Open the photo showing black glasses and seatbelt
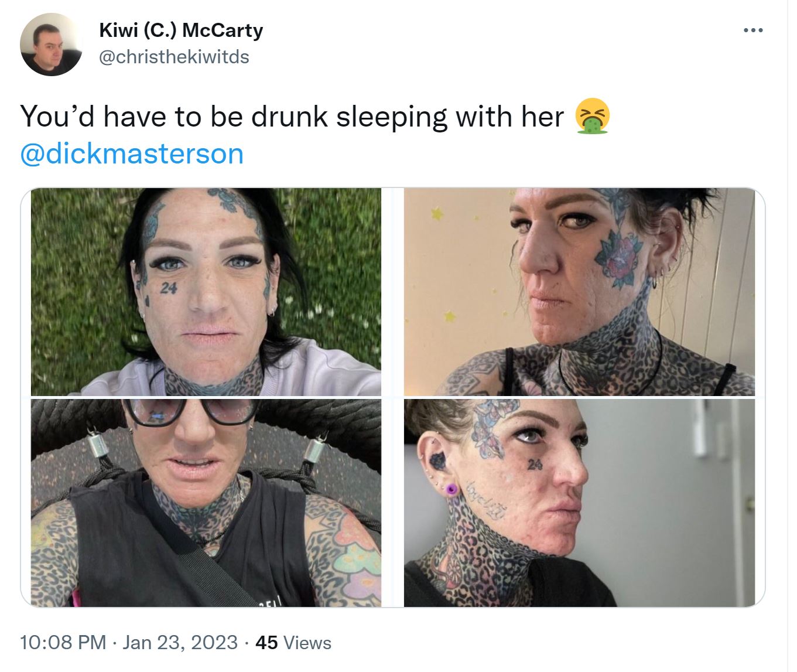The height and width of the screenshot is (672, 797). [206, 503]
